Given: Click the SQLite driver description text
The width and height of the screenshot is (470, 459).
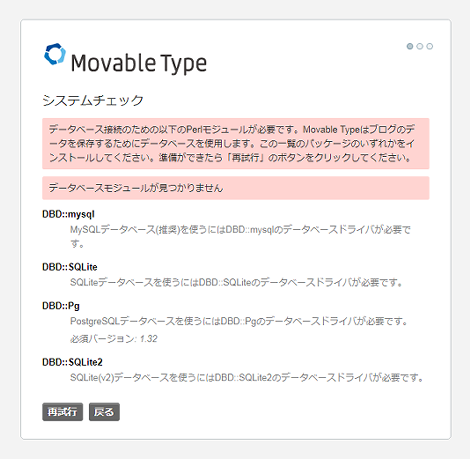Looking at the screenshot, I should point(236,282).
